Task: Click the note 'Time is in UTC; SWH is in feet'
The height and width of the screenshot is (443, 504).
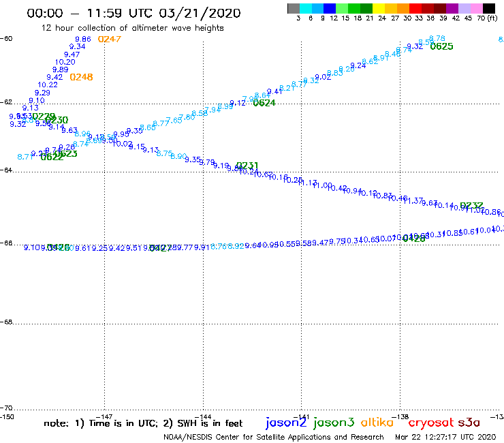Action: tap(143, 423)
